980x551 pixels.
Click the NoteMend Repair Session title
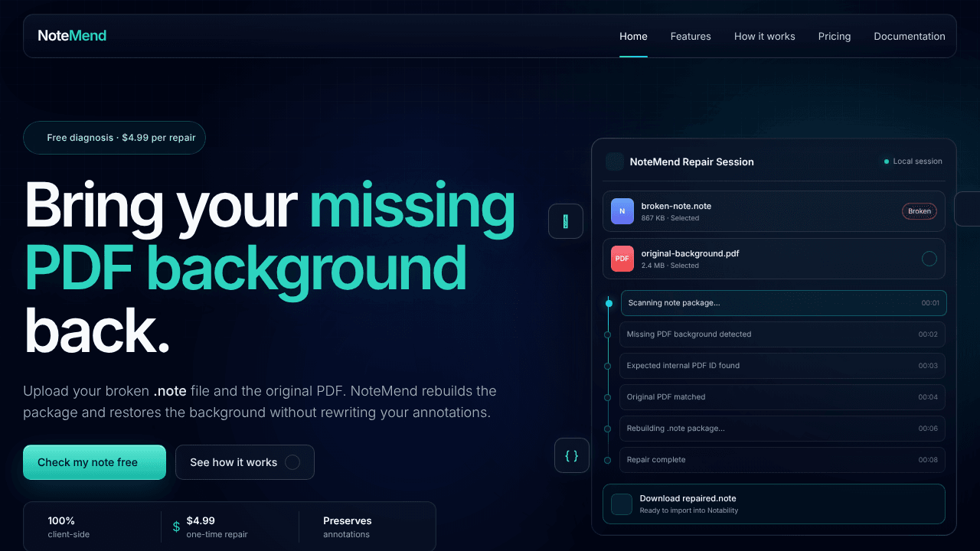(x=692, y=161)
